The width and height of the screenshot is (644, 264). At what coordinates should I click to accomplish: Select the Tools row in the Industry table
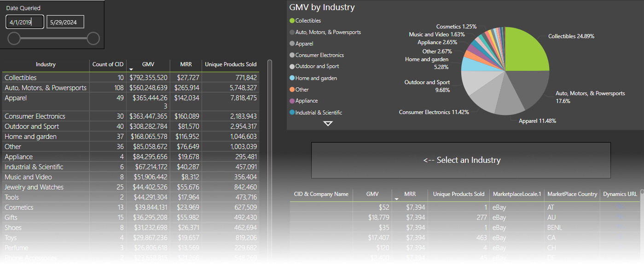coord(131,197)
